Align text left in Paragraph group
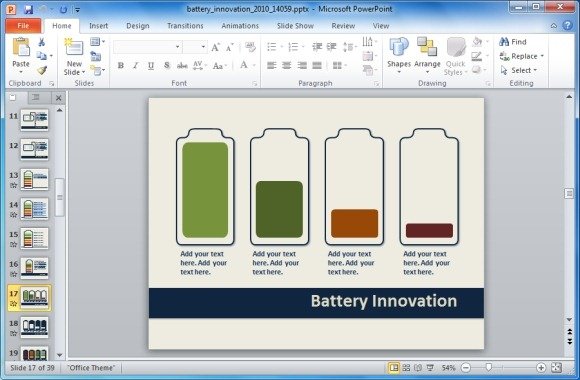The width and height of the screenshot is (580, 380). [x=272, y=65]
